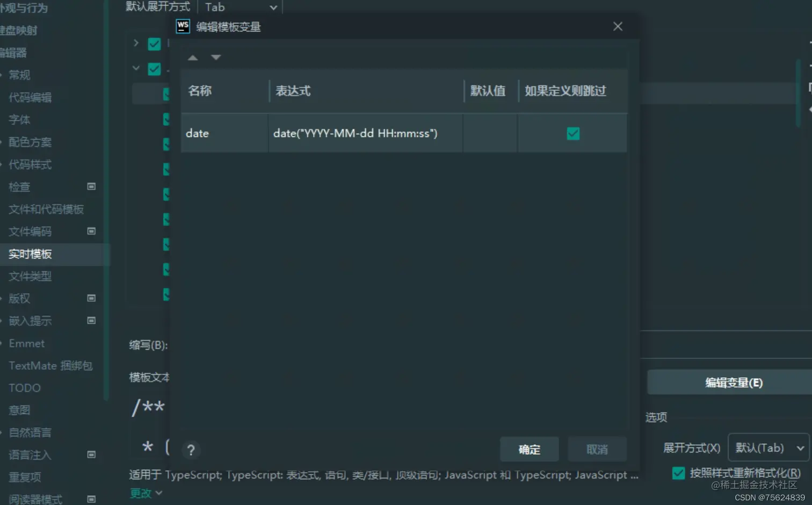The width and height of the screenshot is (812, 505).
Task: Click the modified-settings icon beside 语言注入
Action: click(91, 454)
